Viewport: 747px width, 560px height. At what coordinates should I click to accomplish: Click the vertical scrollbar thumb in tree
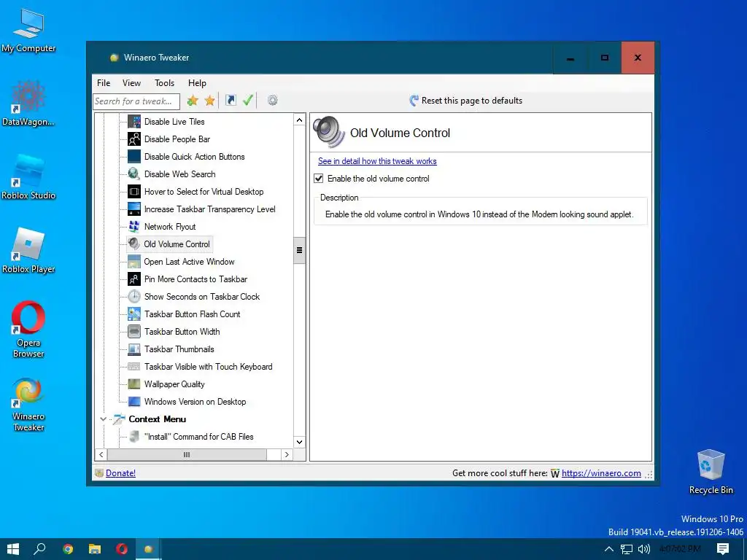(x=299, y=250)
